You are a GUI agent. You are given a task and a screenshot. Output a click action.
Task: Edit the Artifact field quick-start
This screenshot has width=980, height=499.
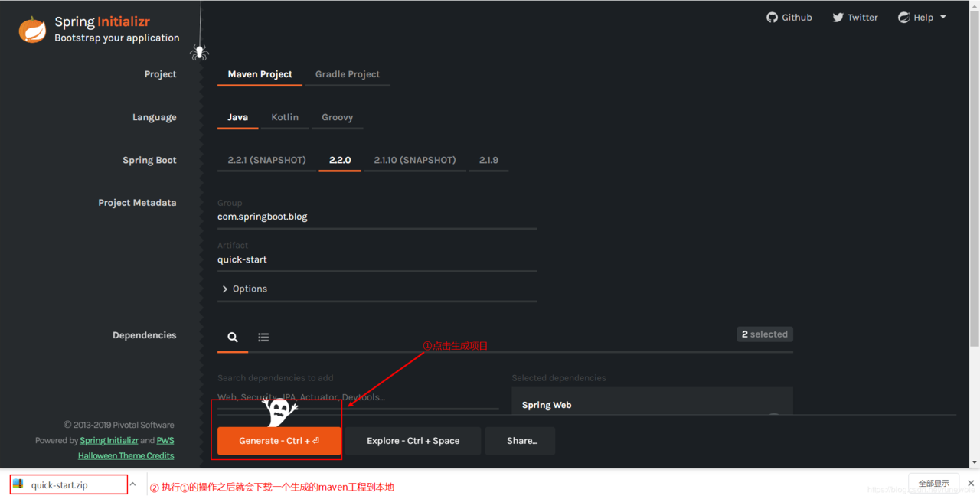click(377, 260)
